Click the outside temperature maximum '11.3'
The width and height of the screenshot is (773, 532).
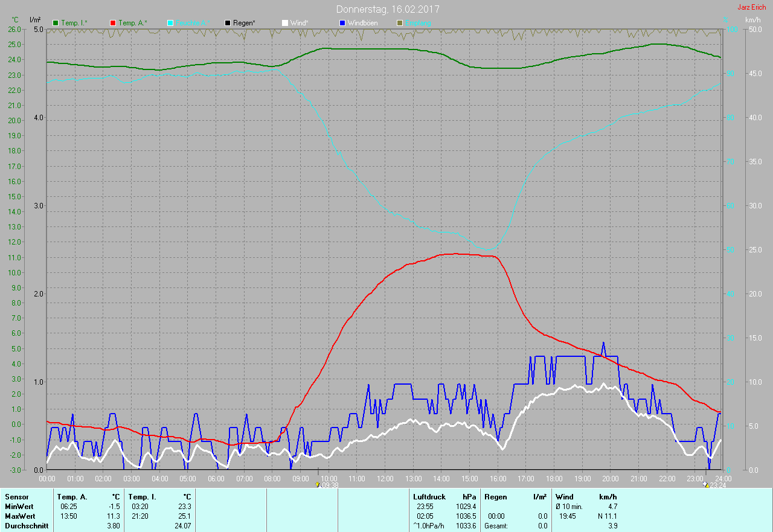tap(114, 516)
